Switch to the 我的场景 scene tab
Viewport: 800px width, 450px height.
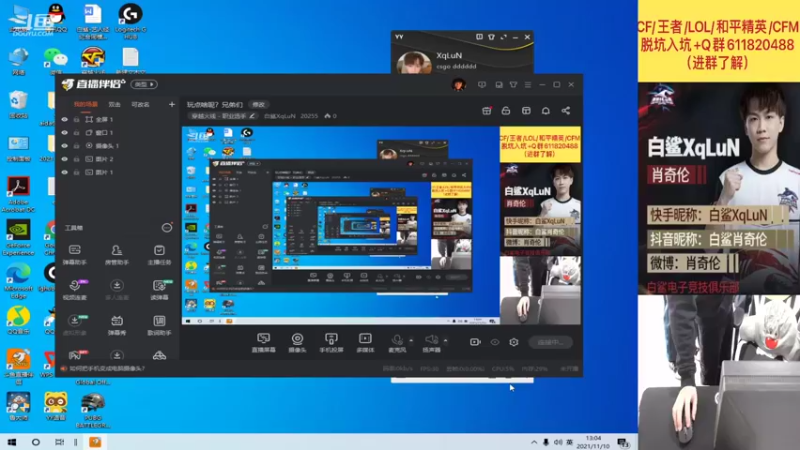pyautogui.click(x=86, y=104)
